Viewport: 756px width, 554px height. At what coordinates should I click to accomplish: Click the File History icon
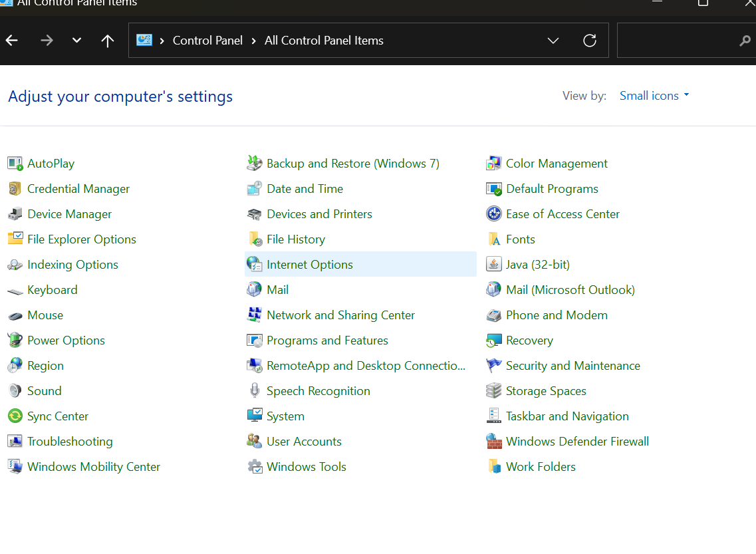coord(254,239)
